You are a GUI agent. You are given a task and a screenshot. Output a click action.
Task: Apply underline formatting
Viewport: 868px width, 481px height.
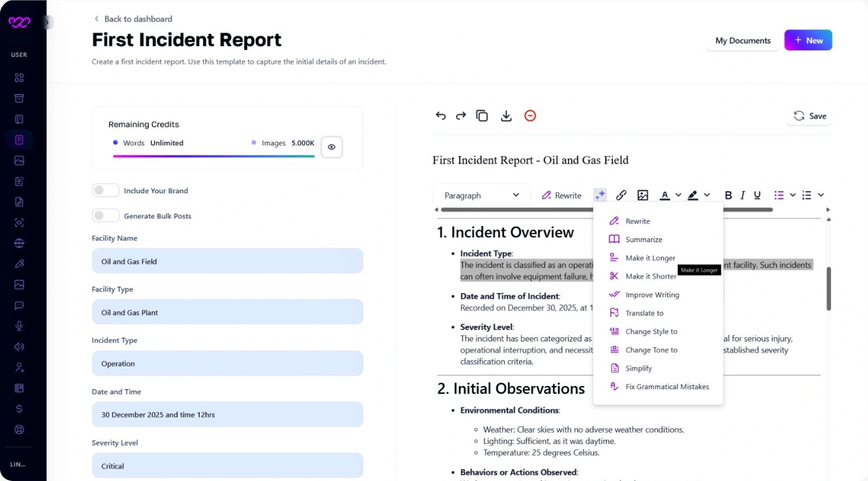point(757,195)
